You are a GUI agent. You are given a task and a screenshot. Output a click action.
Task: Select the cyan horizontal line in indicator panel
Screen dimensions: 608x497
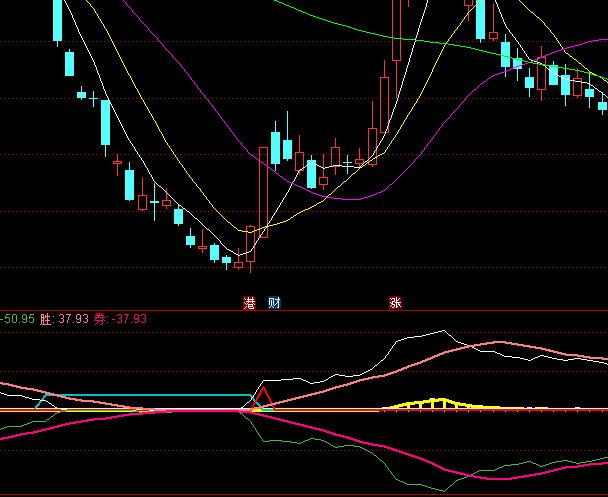pyautogui.click(x=150, y=395)
